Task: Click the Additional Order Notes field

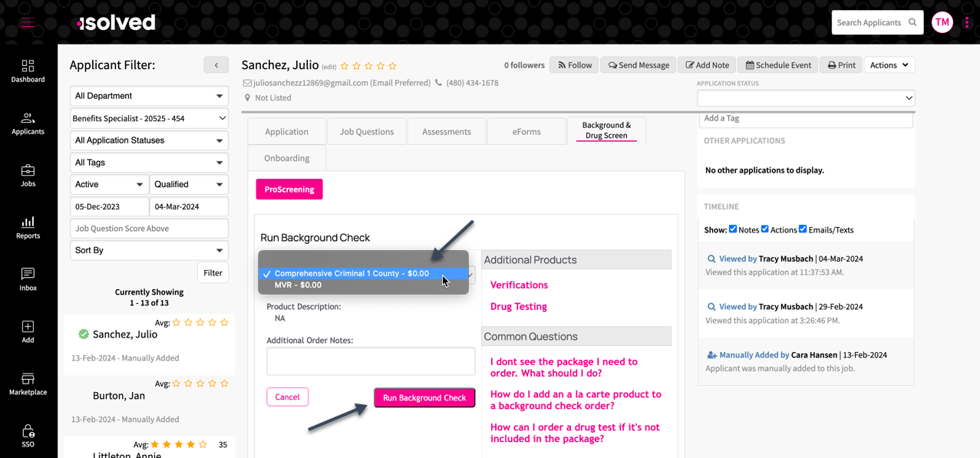Action: [x=371, y=361]
